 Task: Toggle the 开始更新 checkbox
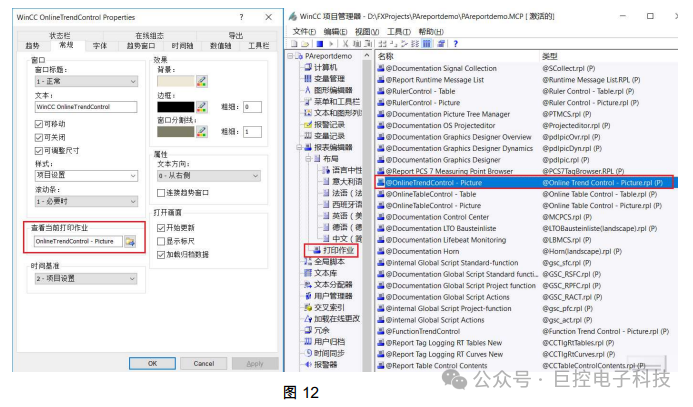(x=161, y=228)
